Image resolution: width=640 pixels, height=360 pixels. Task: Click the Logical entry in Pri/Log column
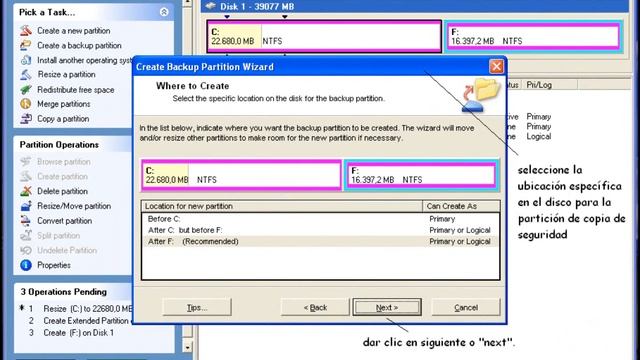click(539, 136)
